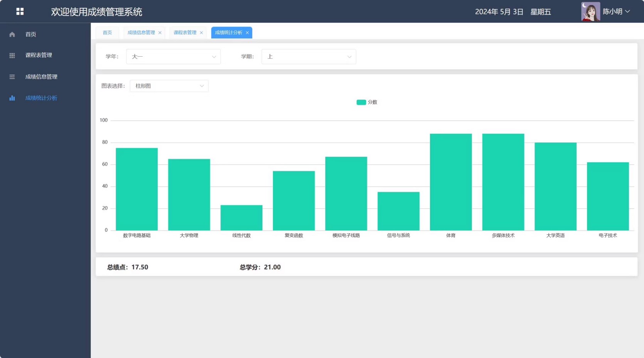Click the user avatar picture

click(590, 12)
